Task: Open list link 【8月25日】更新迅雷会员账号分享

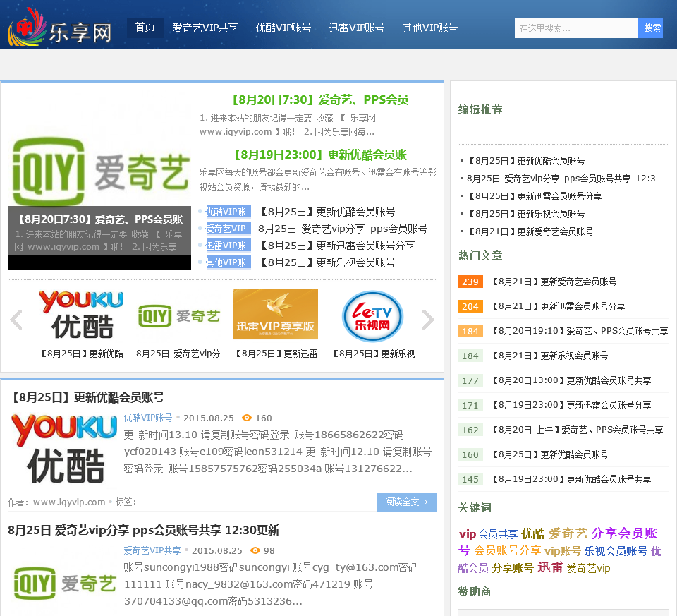Action: pos(337,246)
